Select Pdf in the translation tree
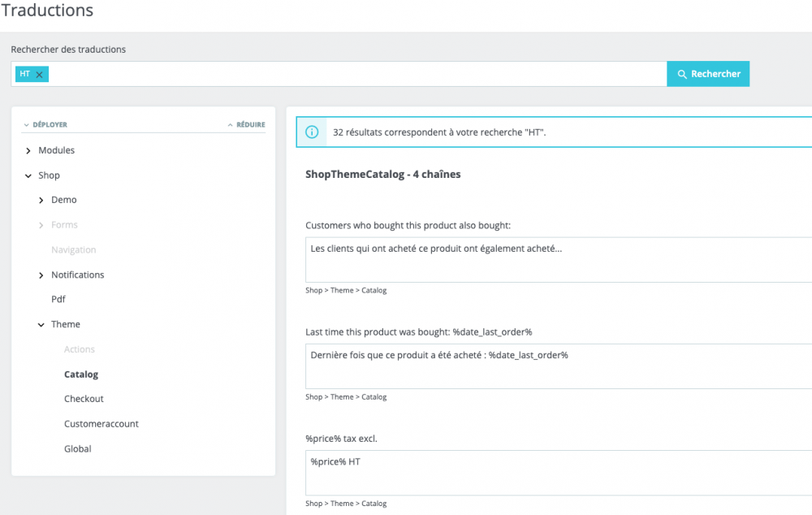812x515 pixels. 58,299
